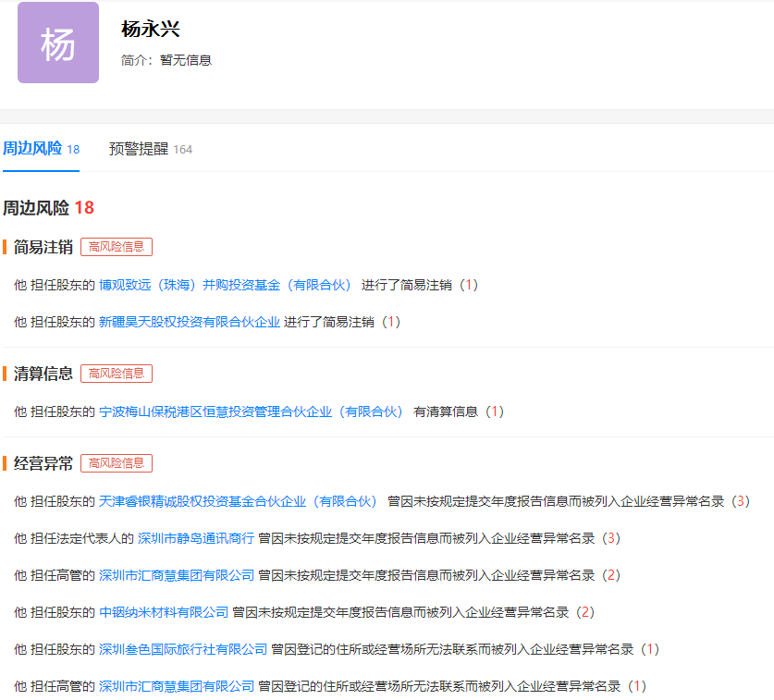Click the 高风险信息 badge beside 简易注销
This screenshot has height=700, width=774.
tap(117, 247)
